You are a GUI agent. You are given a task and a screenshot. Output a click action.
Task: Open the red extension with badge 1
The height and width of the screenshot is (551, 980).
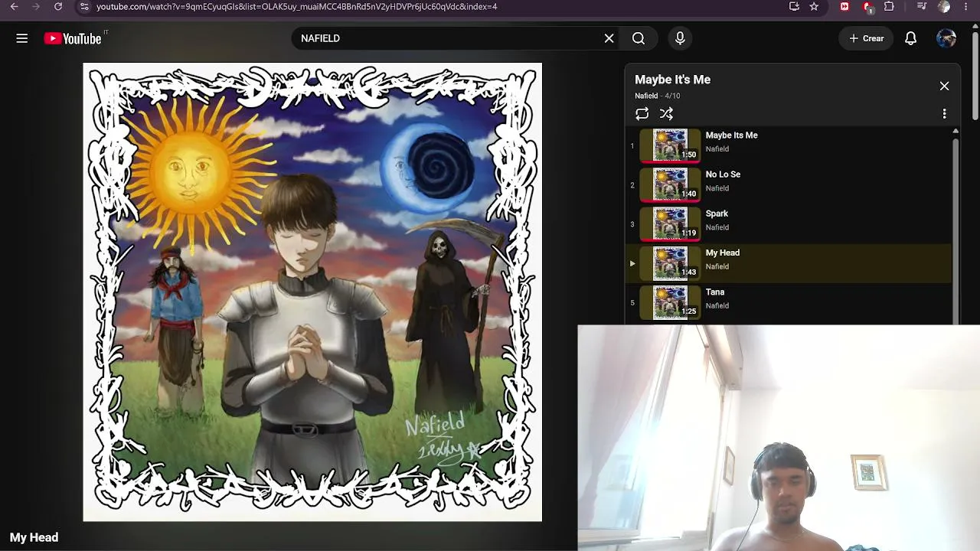pyautogui.click(x=867, y=7)
